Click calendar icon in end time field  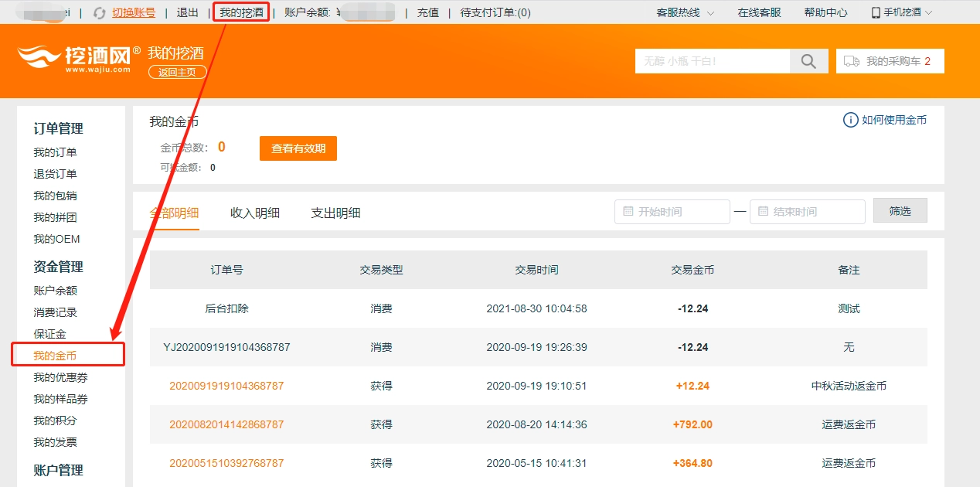coord(763,212)
